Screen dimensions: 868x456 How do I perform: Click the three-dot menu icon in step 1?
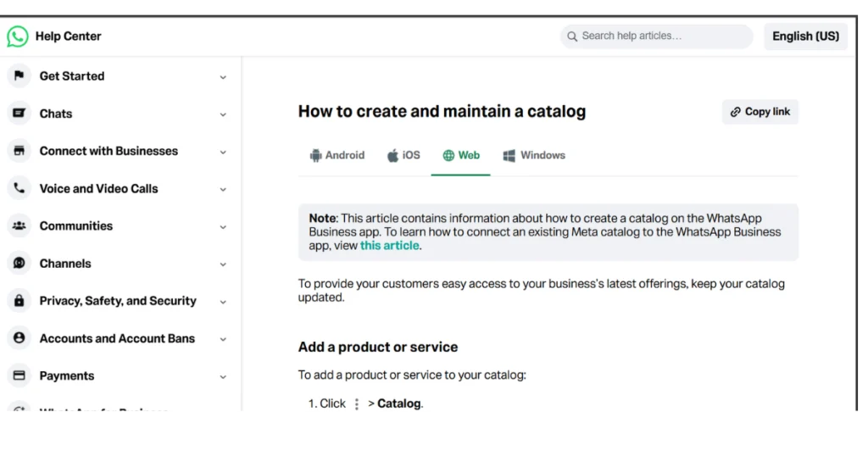pos(357,404)
